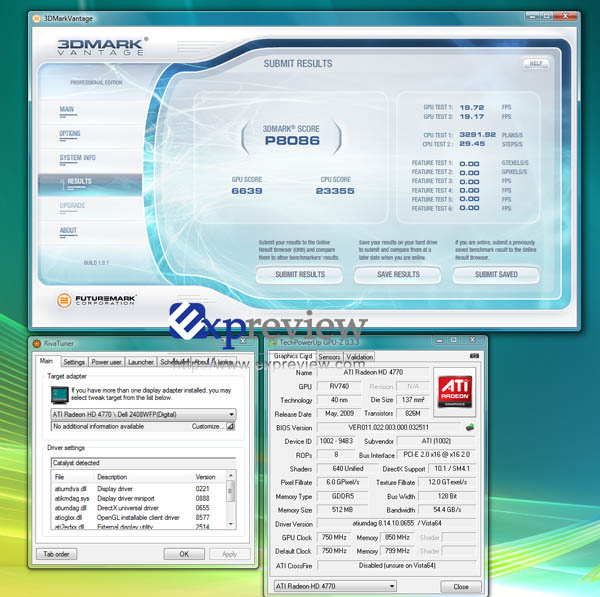Click the 3DMarkVantage title bar icon
Screen dimensions: 600x597
36,18
